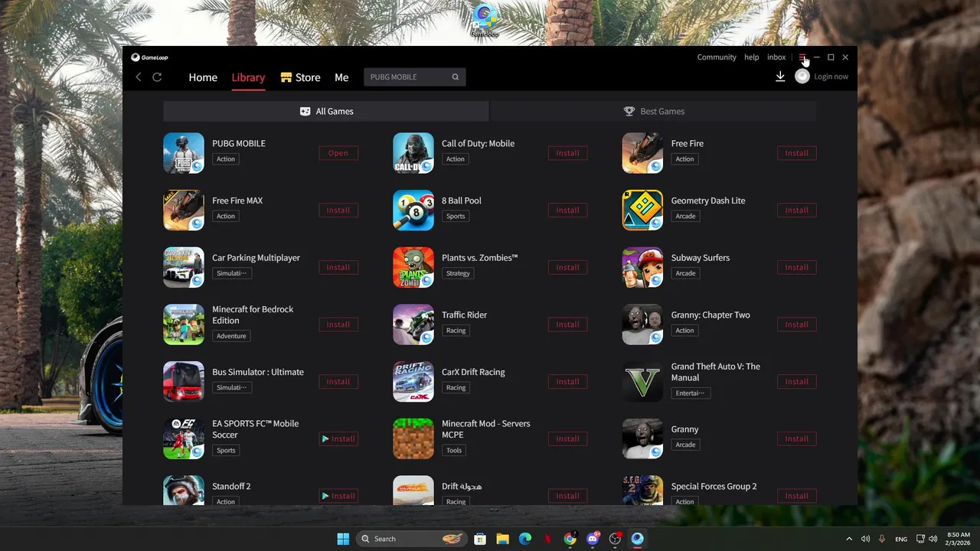980x551 pixels.
Task: Open Google Chrome from the taskbar
Action: [570, 539]
